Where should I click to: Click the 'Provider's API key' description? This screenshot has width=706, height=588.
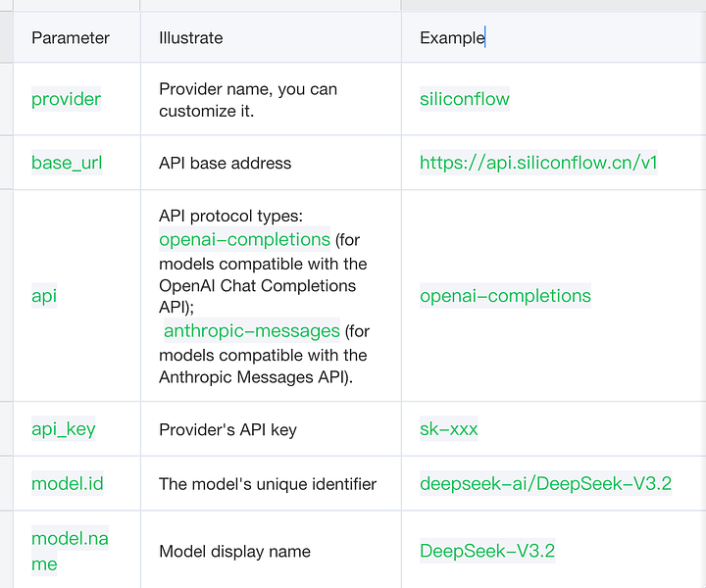227,429
